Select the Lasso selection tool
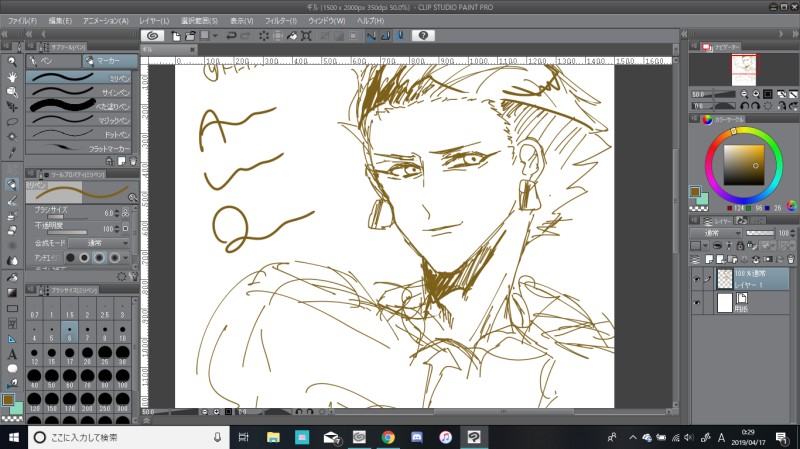Viewport: 800px width, 449px height. click(x=12, y=121)
